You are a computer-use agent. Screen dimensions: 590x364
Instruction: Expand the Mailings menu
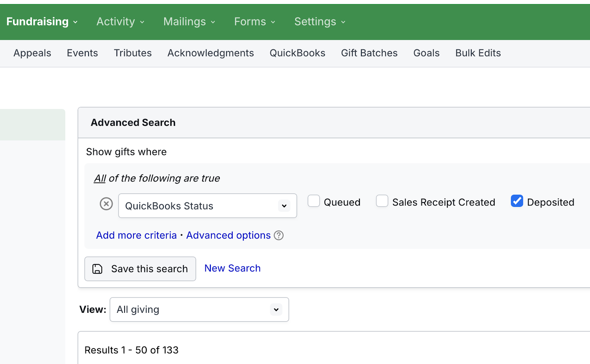[x=189, y=22]
